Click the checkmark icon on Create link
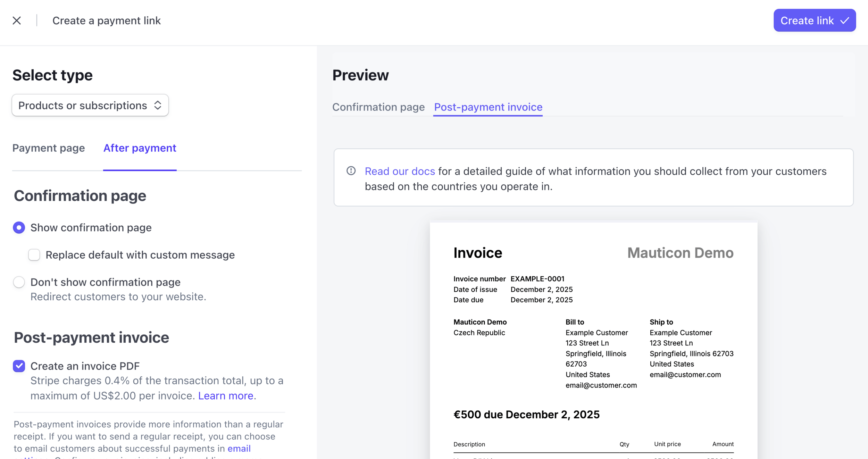 [844, 20]
